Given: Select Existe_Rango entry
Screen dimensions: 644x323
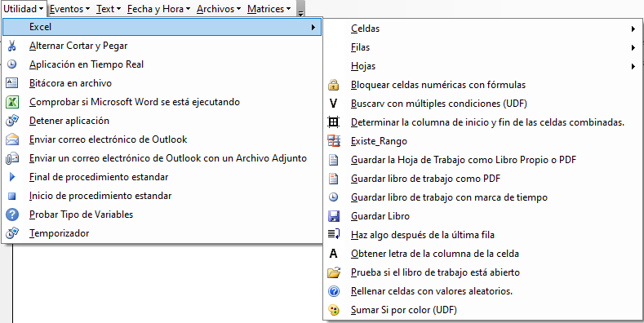Looking at the screenshot, I should (483, 141).
